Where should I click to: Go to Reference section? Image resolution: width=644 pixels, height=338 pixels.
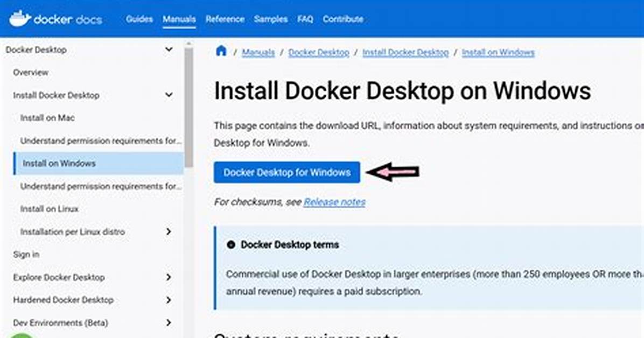pyautogui.click(x=225, y=19)
